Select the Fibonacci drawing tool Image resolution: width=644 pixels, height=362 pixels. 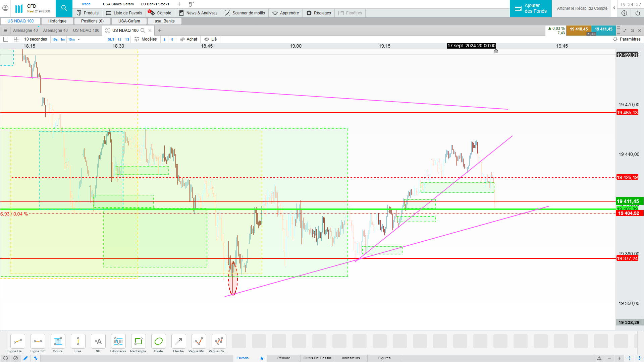(118, 342)
